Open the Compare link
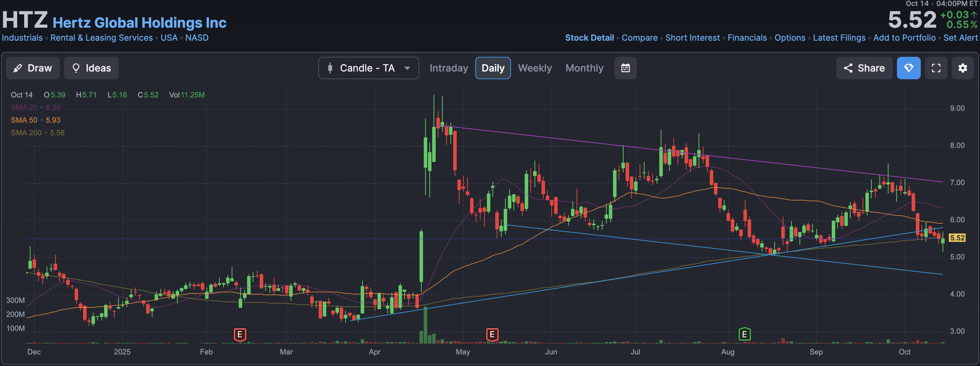The width and height of the screenshot is (980, 366). pos(640,38)
